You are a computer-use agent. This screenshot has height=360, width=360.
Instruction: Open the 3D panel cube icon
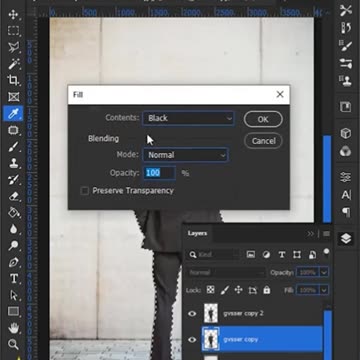pos(346,134)
